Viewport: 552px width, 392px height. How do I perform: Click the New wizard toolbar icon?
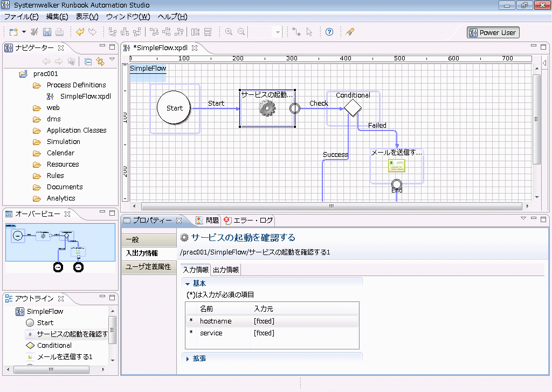point(13,32)
